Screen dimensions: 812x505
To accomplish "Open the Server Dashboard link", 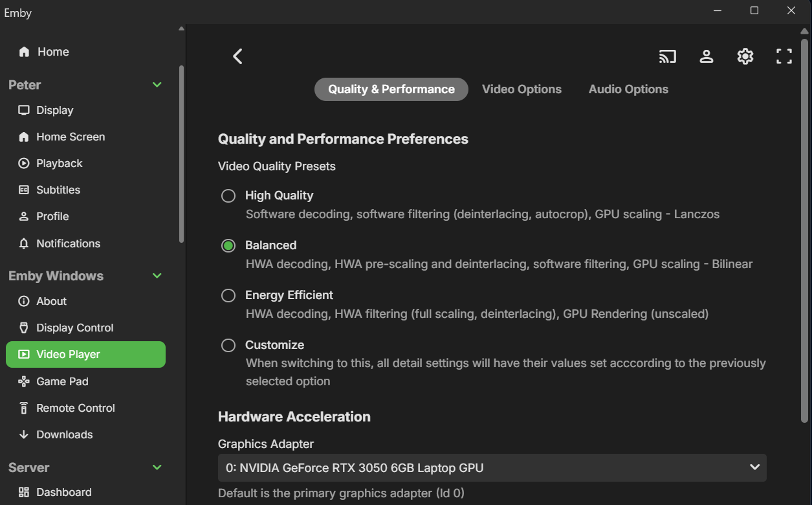I will tap(63, 492).
